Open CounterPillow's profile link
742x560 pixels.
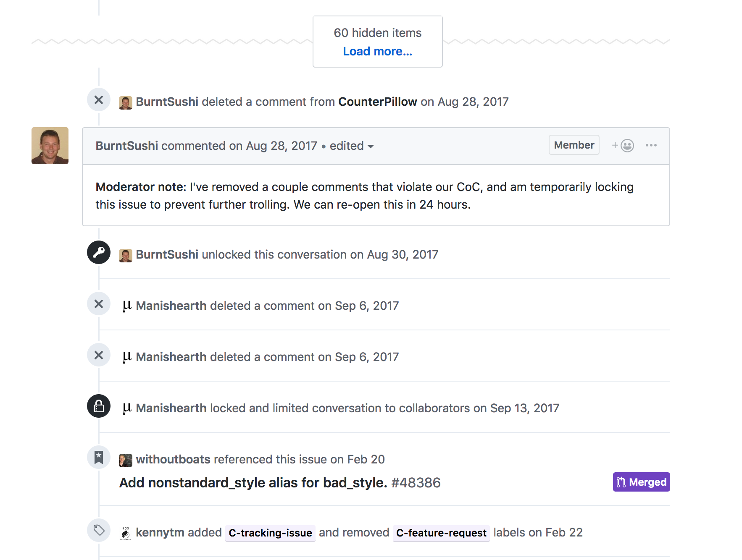[x=378, y=102]
